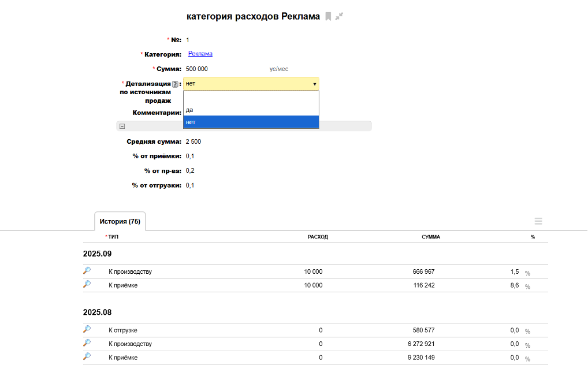Image resolution: width=588 pixels, height=372 pixels.
Task: Click the Детализация dropdown showing нет
Action: (251, 84)
